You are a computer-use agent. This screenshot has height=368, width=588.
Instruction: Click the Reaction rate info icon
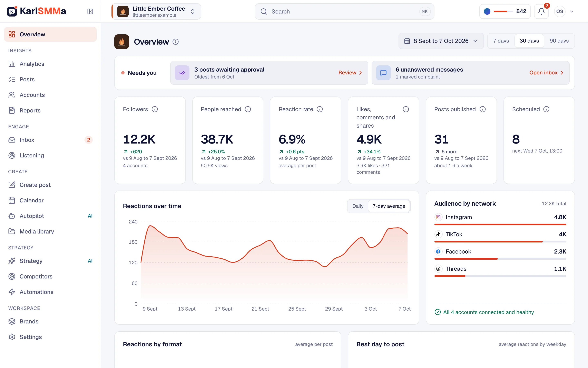click(320, 109)
